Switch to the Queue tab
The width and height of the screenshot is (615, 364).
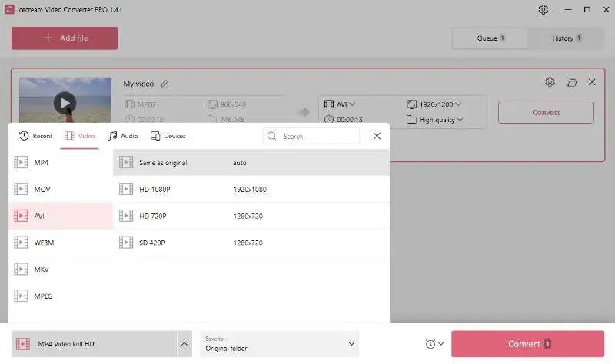[x=490, y=38]
